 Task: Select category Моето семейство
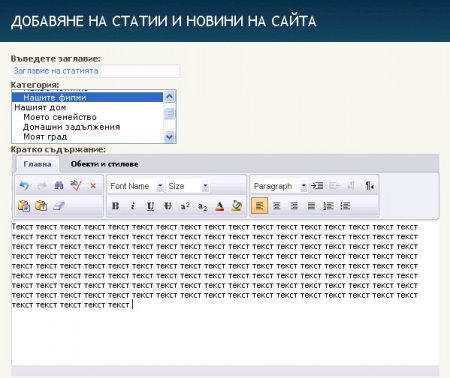[87, 117]
